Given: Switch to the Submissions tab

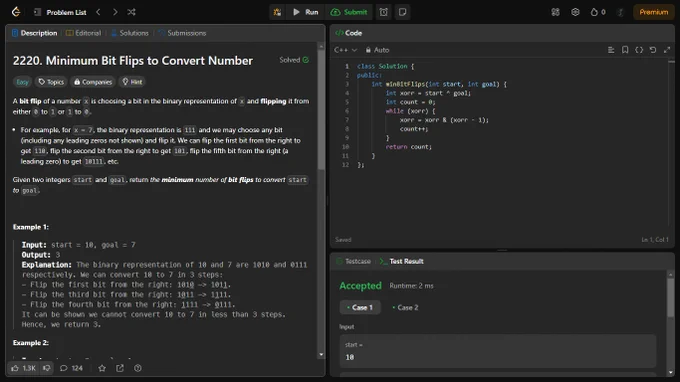Looking at the screenshot, I should click(182, 33).
